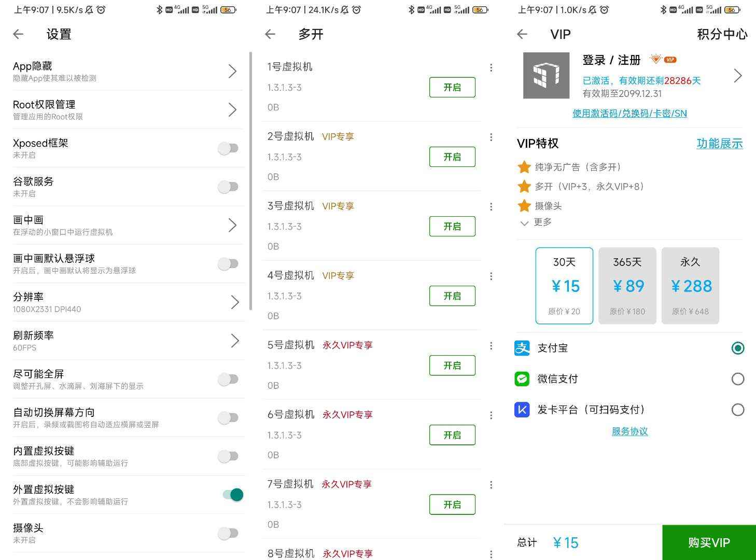Open the three-dot menu for 5号虚拟机
The image size is (756, 560).
(491, 346)
